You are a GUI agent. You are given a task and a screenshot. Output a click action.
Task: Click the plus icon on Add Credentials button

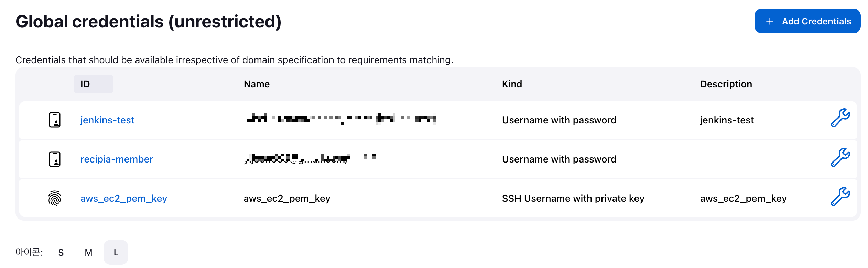[x=769, y=21]
